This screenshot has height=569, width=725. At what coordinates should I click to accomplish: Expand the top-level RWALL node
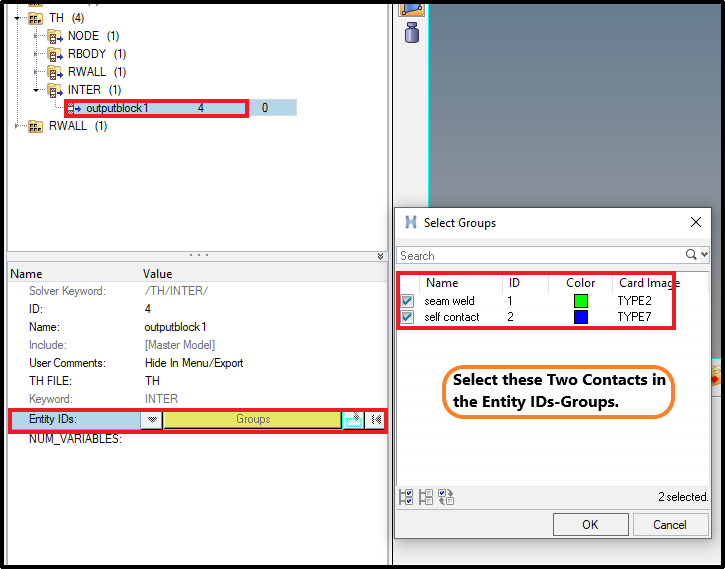[x=18, y=126]
